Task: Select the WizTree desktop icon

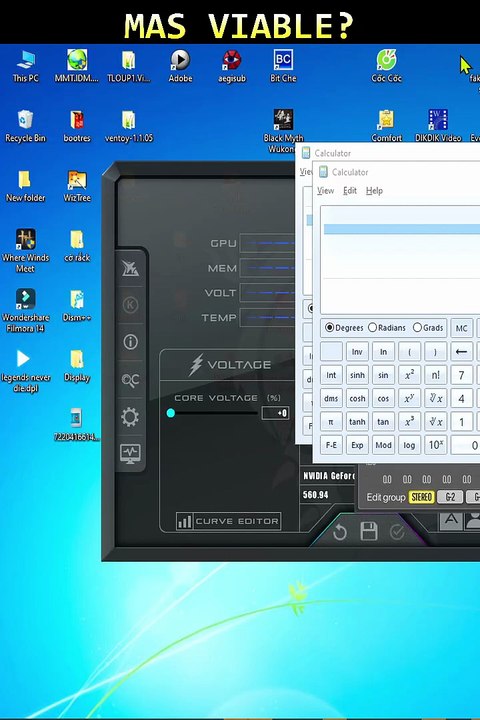Action: pos(77,186)
